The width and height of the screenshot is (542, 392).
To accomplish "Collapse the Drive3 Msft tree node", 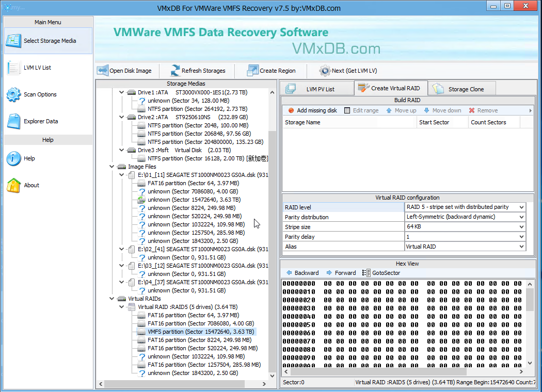I will 122,150.
